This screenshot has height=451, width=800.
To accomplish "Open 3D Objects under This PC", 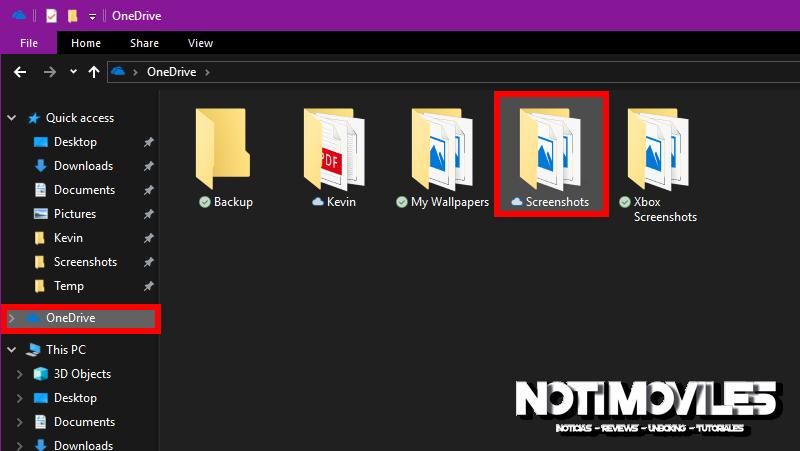I will tap(82, 374).
